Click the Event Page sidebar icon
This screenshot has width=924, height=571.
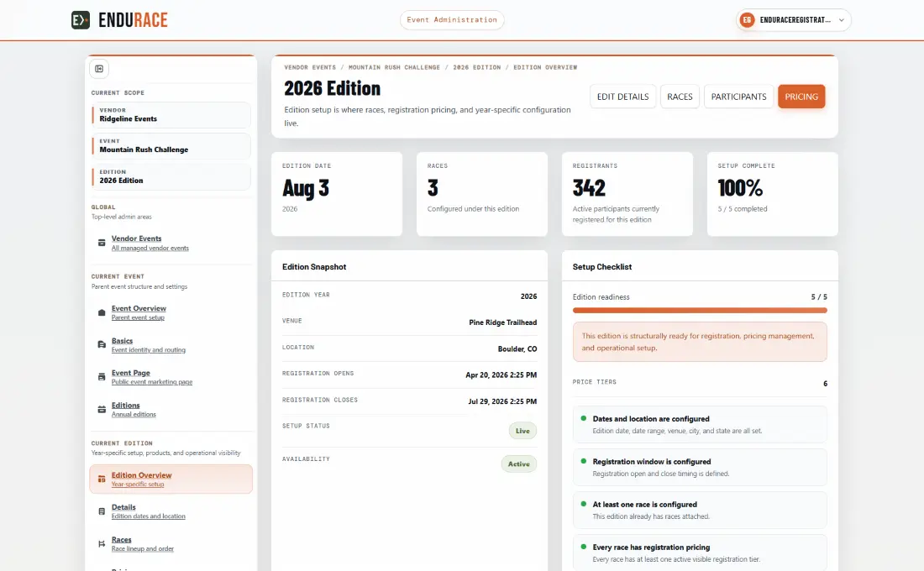(102, 377)
